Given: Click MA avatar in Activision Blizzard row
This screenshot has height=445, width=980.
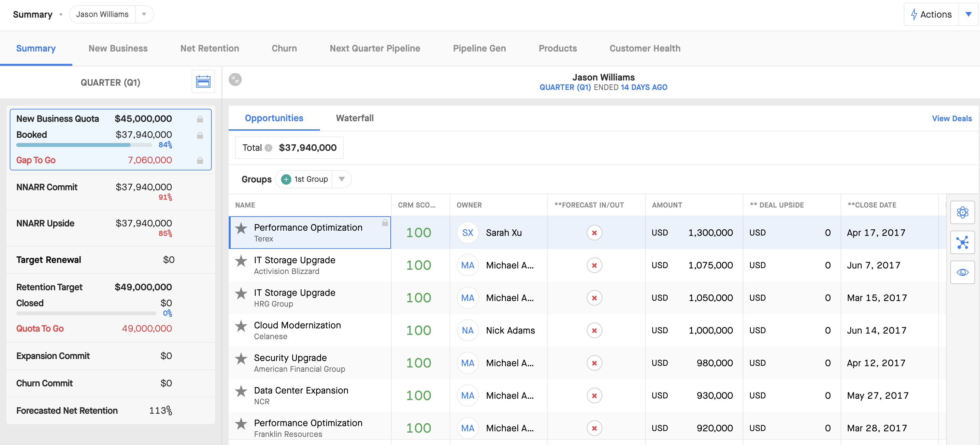Looking at the screenshot, I should 467,266.
